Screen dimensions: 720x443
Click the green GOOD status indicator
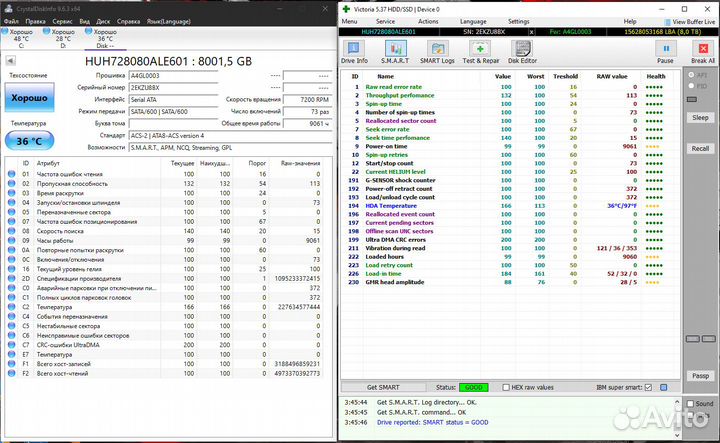point(473,387)
